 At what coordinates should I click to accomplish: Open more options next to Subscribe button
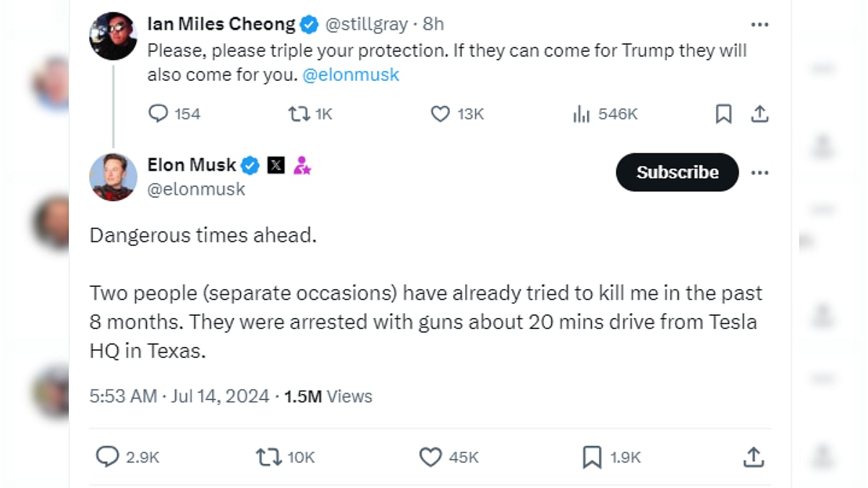point(759,172)
